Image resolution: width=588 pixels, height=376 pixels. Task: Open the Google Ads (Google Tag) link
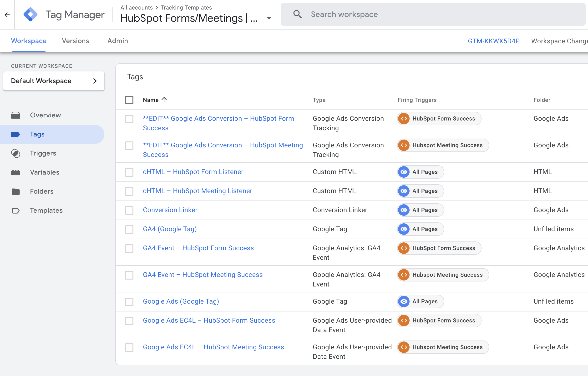[181, 301]
